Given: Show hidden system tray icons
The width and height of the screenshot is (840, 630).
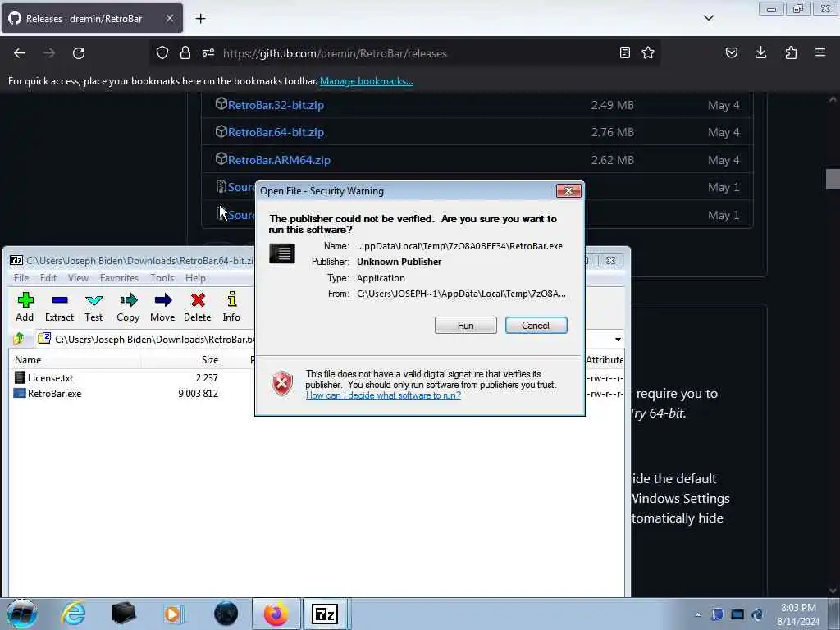Looking at the screenshot, I should (697, 614).
